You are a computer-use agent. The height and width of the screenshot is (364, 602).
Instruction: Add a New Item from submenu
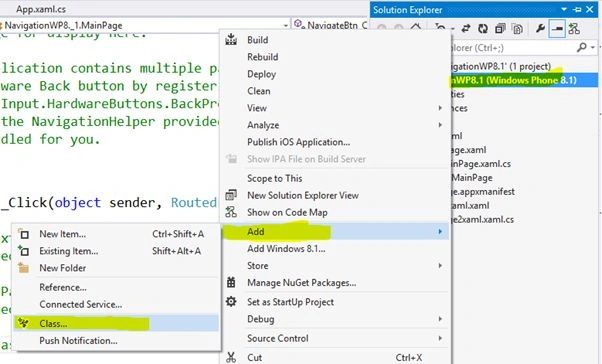[116, 234]
